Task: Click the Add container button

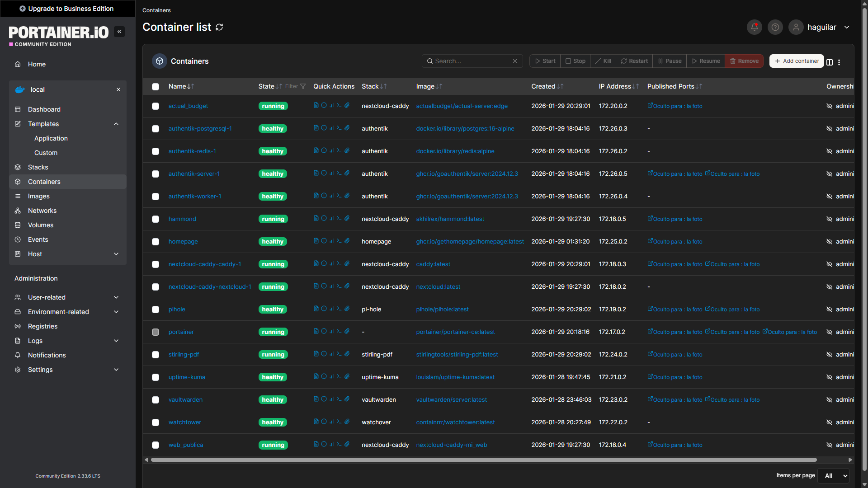Action: point(797,61)
